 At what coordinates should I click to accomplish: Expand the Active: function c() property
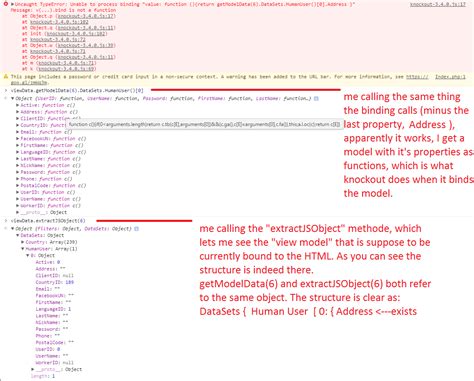[x=18, y=105]
